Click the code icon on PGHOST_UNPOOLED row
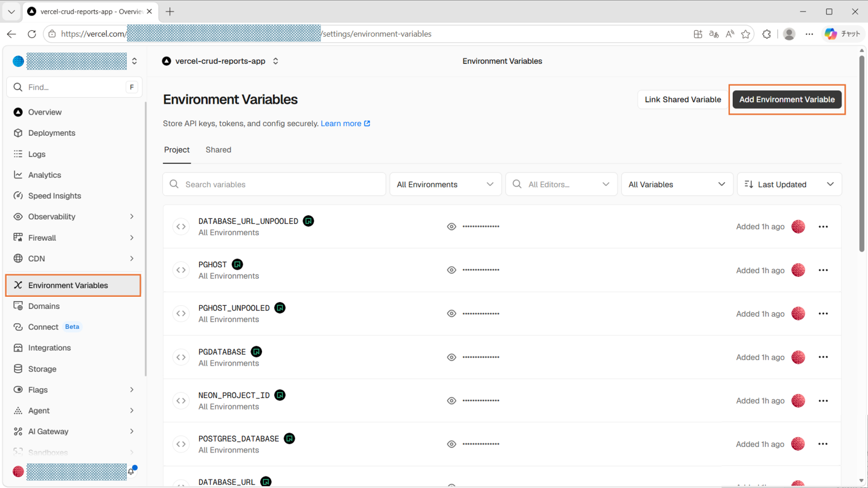 click(x=181, y=314)
